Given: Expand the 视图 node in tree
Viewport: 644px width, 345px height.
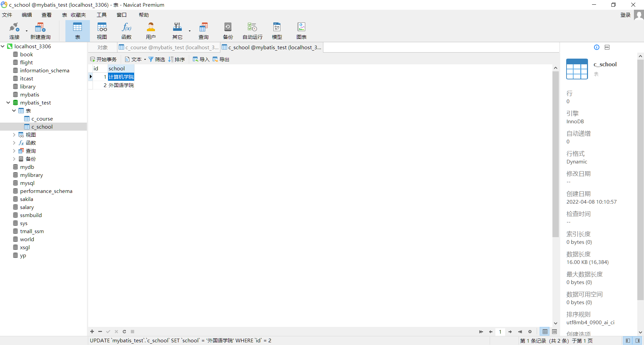Looking at the screenshot, I should [x=14, y=135].
